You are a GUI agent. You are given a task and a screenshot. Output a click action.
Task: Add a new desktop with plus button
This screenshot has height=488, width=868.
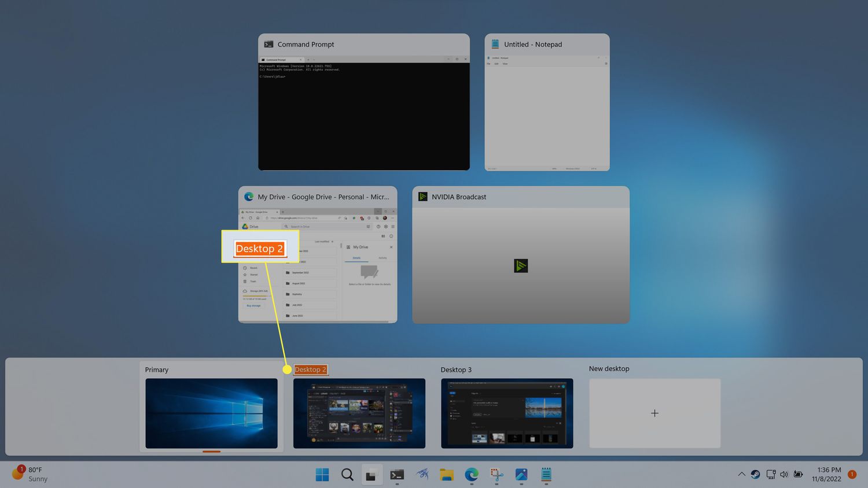pos(654,413)
